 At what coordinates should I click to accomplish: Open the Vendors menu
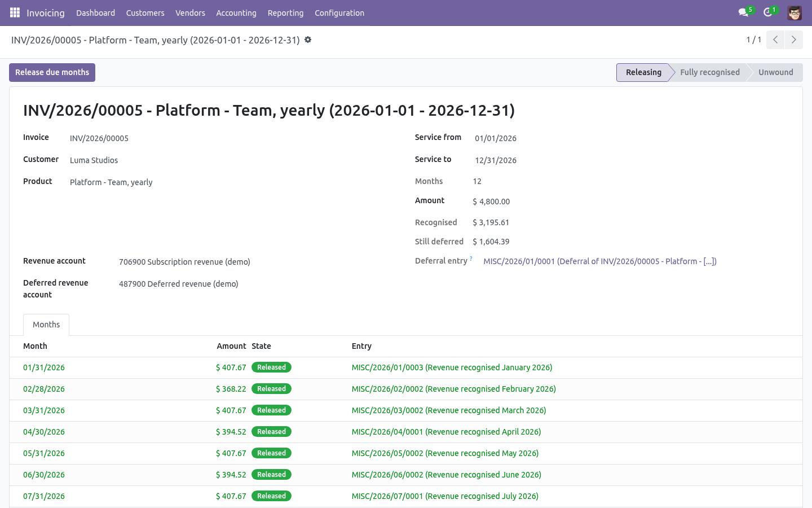(190, 12)
